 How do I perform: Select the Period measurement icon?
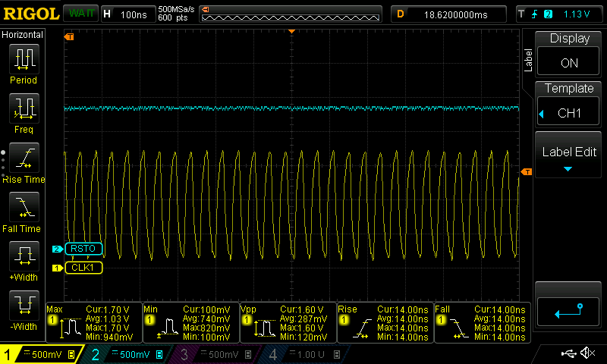click(x=24, y=59)
